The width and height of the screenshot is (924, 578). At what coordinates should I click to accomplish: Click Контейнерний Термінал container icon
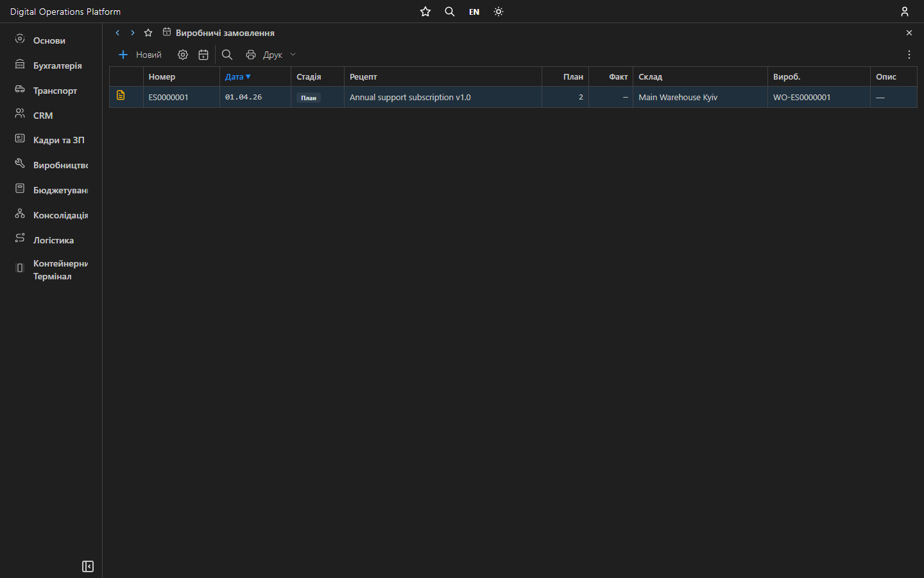tap(20, 268)
